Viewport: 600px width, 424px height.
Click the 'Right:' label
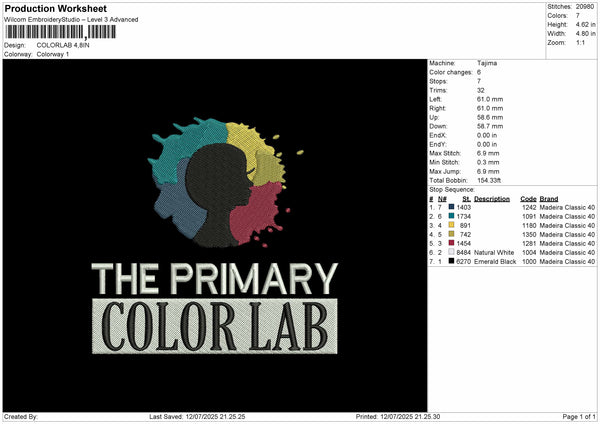tap(437, 108)
